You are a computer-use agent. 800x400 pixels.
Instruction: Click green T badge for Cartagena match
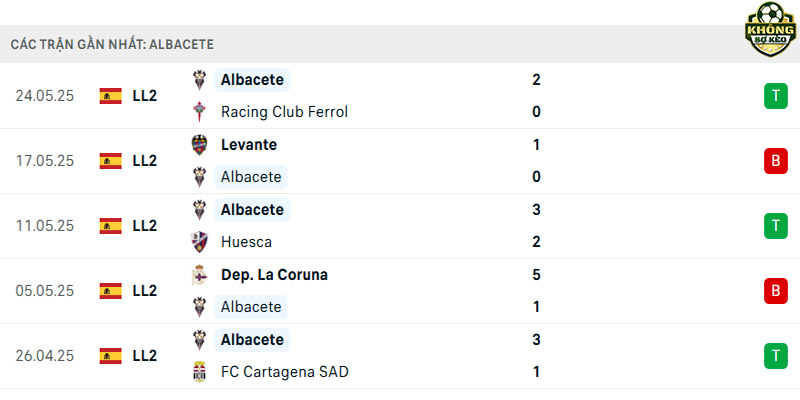[x=776, y=356]
